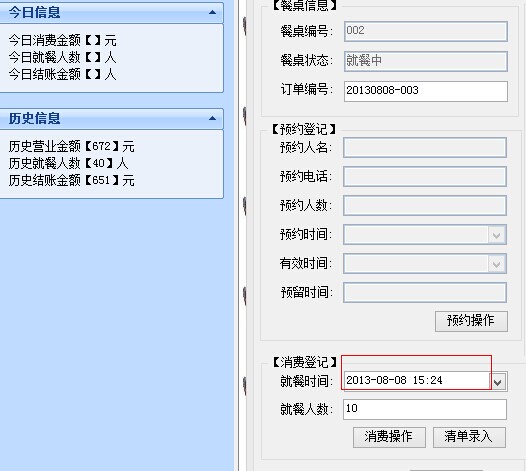The image size is (526, 471).
Task: Focus the 订单编号 input field
Action: [426, 91]
